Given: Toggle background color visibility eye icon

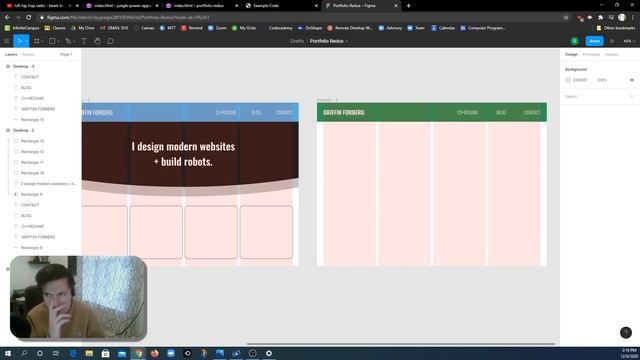Looking at the screenshot, I should point(632,80).
